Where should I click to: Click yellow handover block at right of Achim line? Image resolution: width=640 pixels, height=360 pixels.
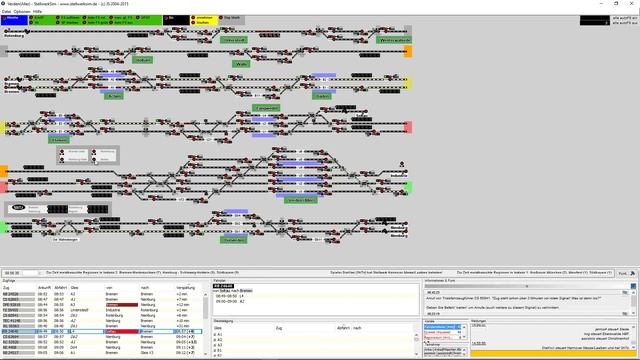tap(408, 83)
